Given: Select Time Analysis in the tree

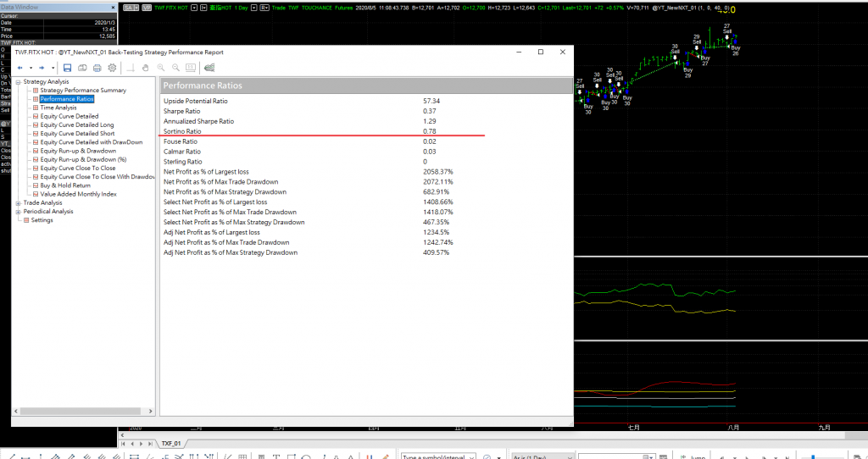Looking at the screenshot, I should click(x=58, y=108).
